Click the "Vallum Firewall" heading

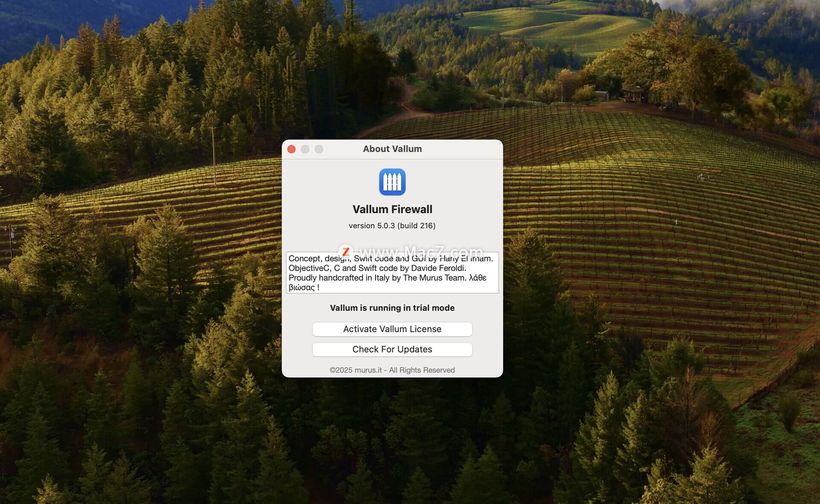[x=392, y=209]
